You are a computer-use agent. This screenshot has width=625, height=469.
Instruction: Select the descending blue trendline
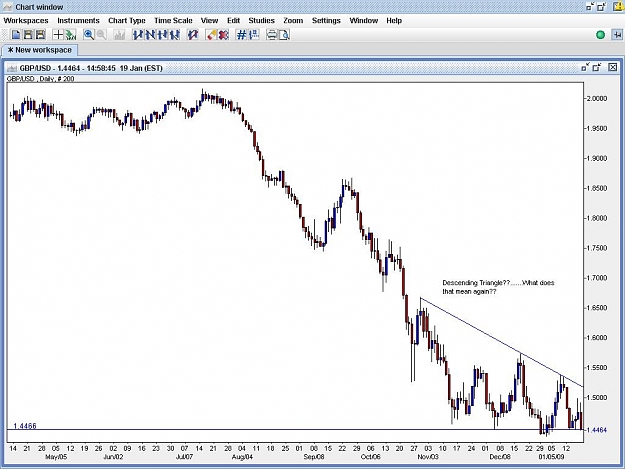tap(501, 342)
